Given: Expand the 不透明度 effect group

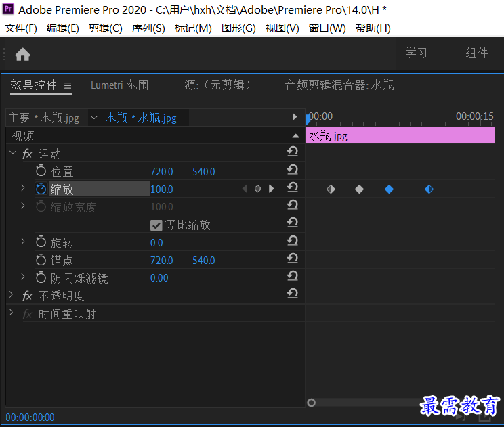Looking at the screenshot, I should pos(12,294).
